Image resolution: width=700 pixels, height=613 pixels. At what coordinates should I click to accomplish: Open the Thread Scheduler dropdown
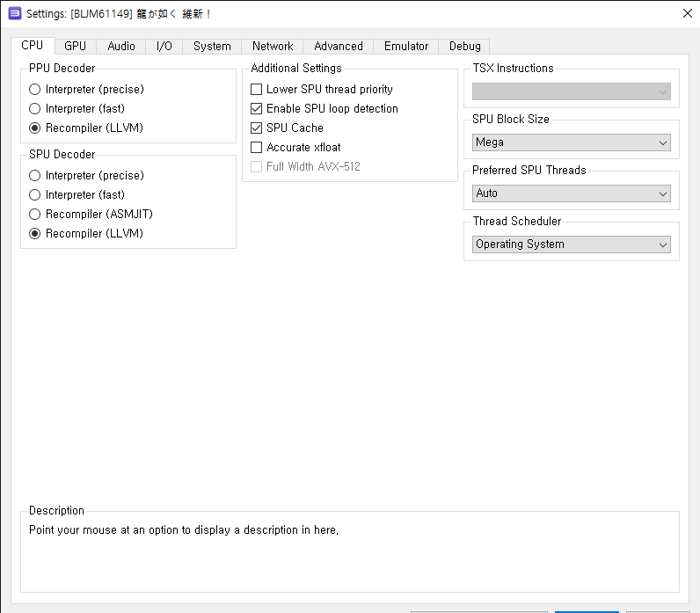coord(572,244)
